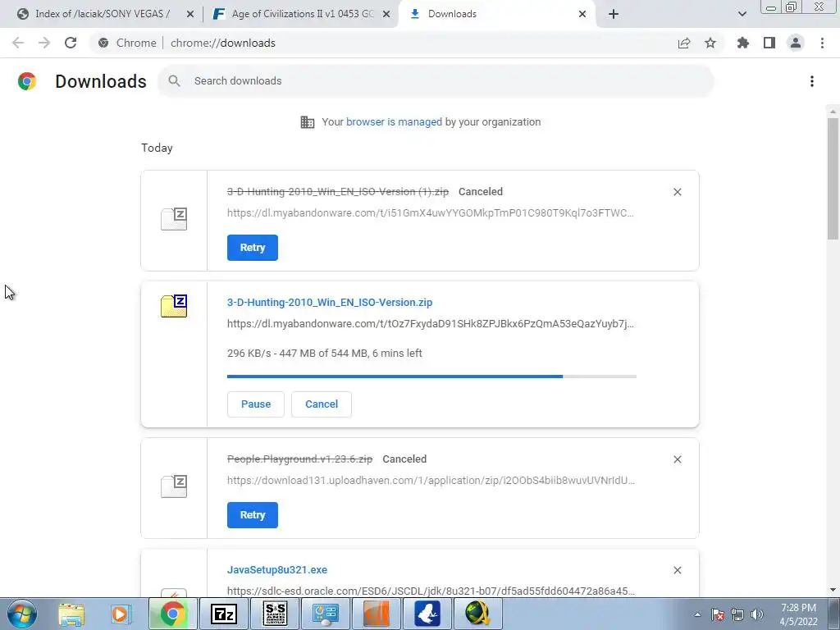
Task: Open Windows Explorer from the taskbar
Action: click(71, 614)
